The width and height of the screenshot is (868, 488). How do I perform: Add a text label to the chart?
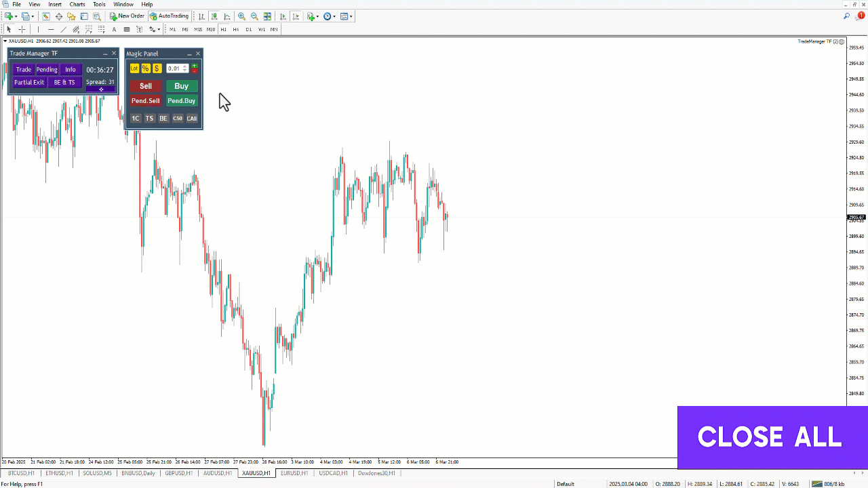click(x=127, y=29)
